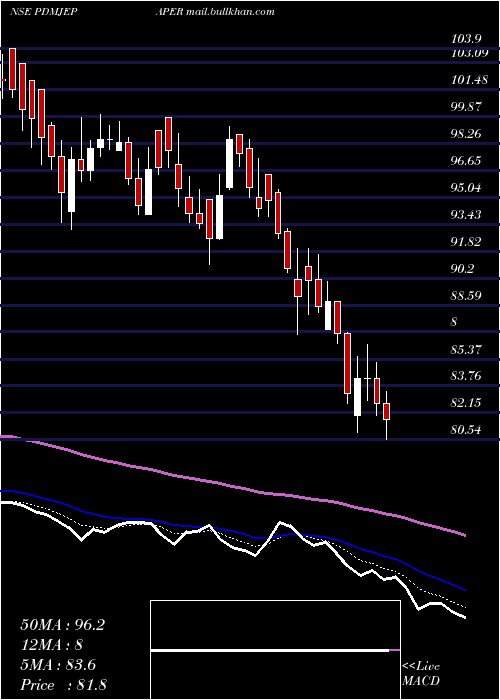Click the Live MACD label
This screenshot has height=700, width=500.
[x=421, y=673]
